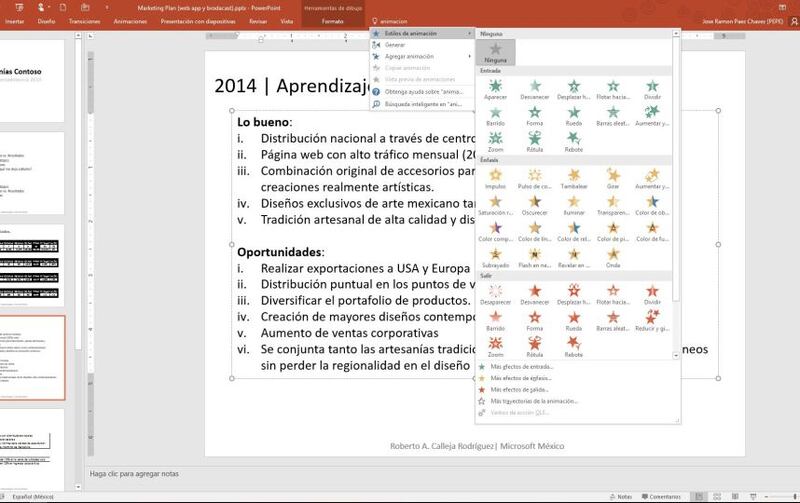Image resolution: width=800 pixels, height=503 pixels.
Task: Pick the green Barrido entrance effect
Action: (495, 116)
